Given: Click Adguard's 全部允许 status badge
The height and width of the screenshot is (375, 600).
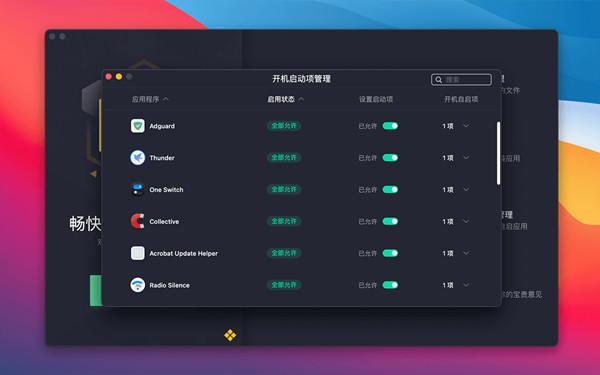Looking at the screenshot, I should click(x=284, y=126).
